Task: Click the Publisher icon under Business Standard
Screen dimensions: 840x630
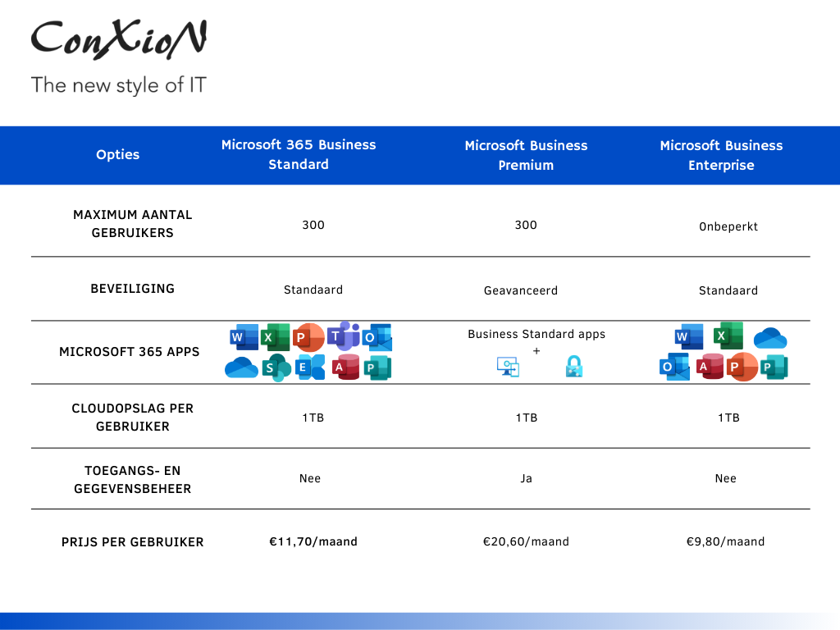Action: (377, 367)
